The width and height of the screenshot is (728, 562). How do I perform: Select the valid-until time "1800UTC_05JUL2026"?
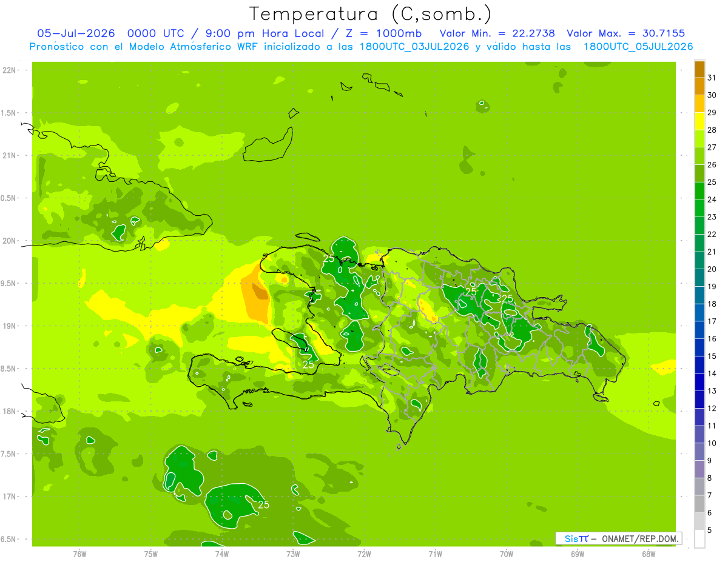pos(638,47)
